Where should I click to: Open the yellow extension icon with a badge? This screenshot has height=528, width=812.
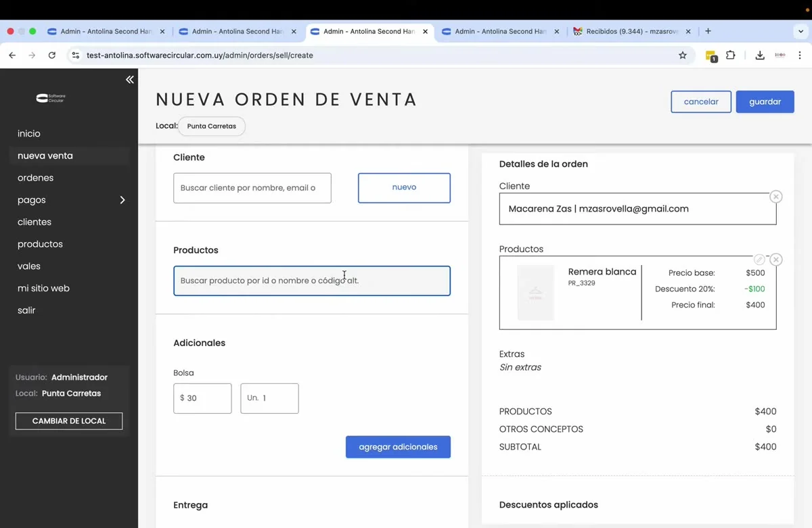[710, 56]
